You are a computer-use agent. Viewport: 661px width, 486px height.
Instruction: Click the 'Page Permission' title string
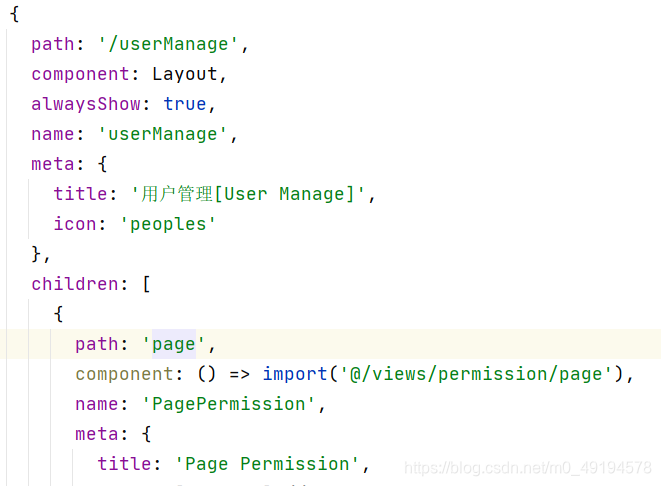tap(267, 464)
